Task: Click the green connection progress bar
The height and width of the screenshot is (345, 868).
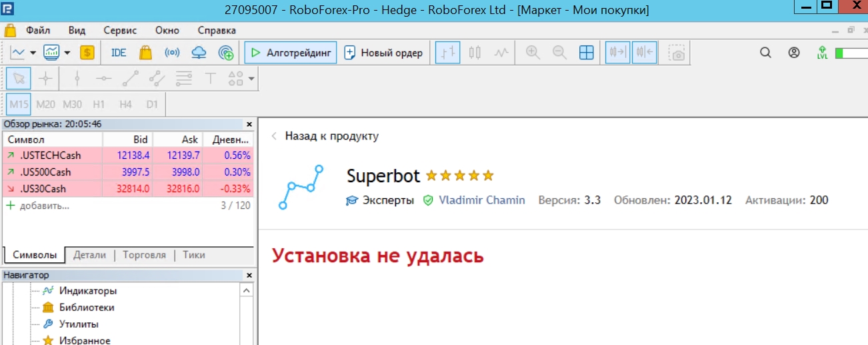Action: (x=851, y=53)
